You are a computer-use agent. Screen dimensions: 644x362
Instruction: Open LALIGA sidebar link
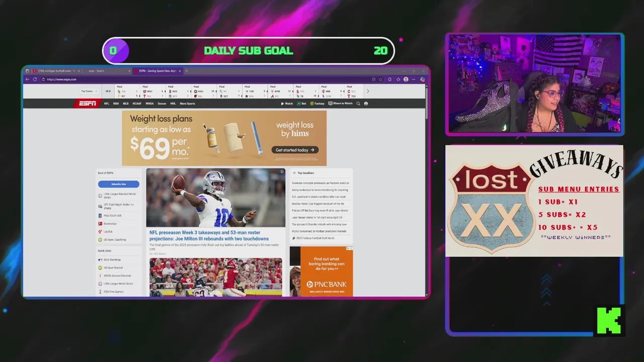pos(106,232)
